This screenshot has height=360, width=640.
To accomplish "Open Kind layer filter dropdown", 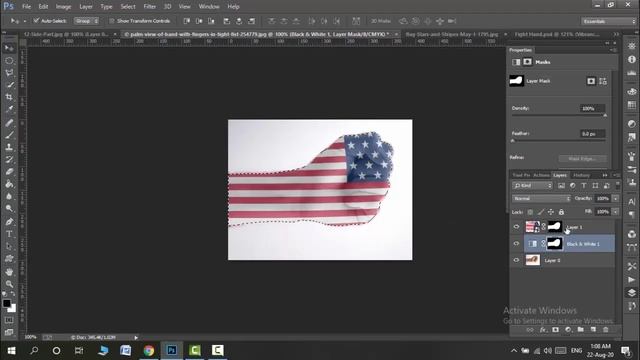I will coord(532,186).
